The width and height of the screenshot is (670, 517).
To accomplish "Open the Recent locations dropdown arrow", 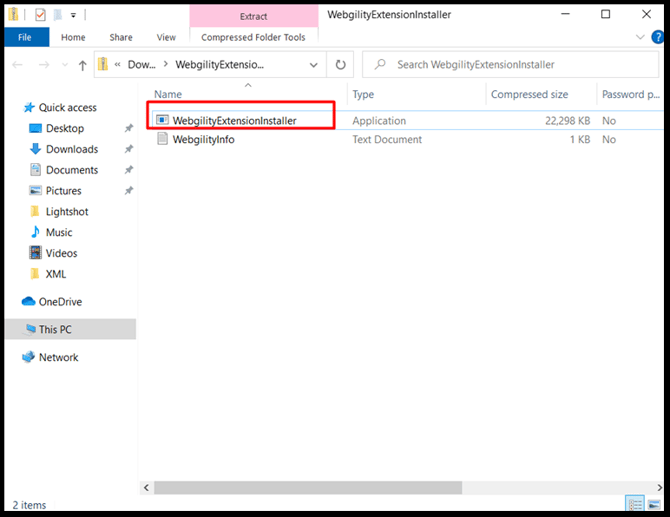I will (x=65, y=65).
